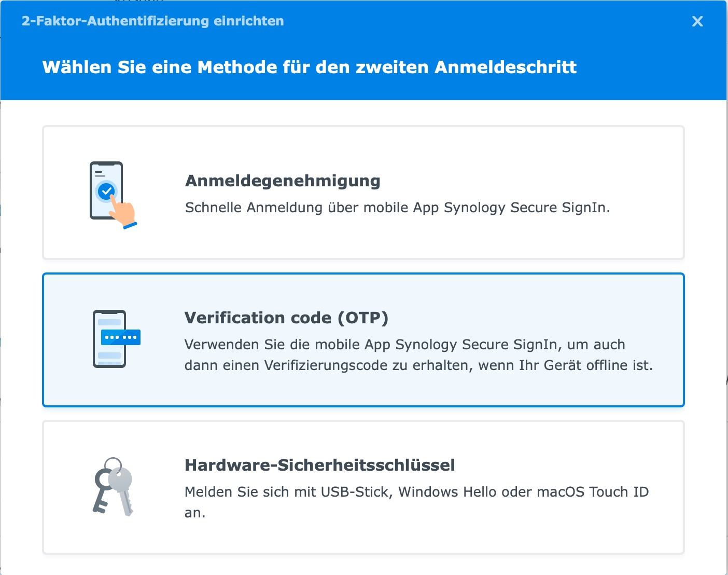Click the 'Verwenden Sie die mobile App' description
Screen dimensions: 728x575
404,345
